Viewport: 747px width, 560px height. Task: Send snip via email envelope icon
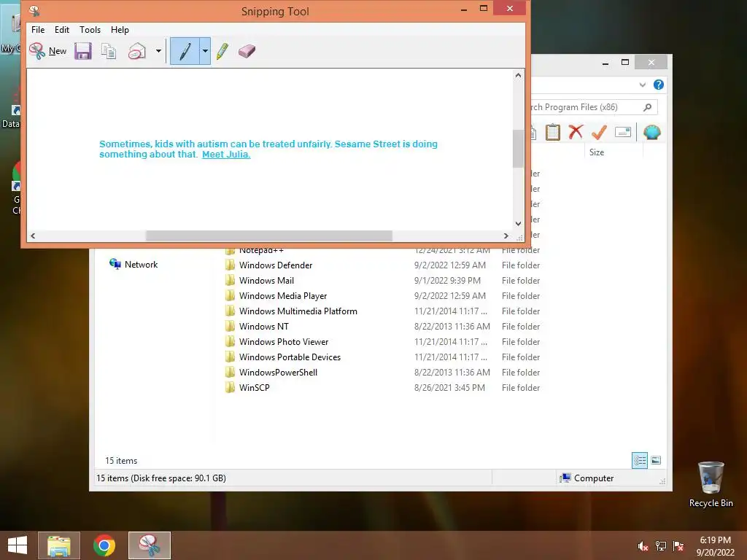(x=137, y=51)
